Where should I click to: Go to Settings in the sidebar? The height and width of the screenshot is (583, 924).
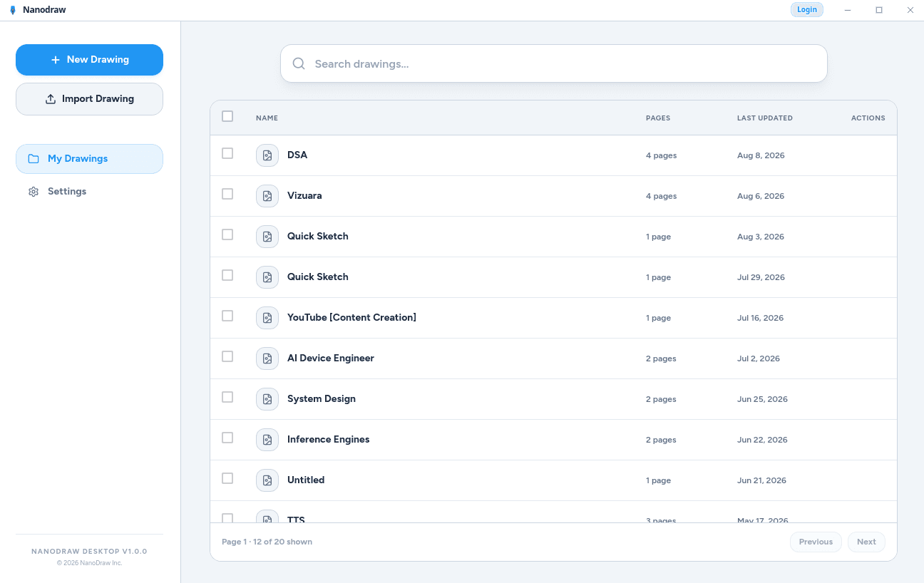[x=89, y=192]
